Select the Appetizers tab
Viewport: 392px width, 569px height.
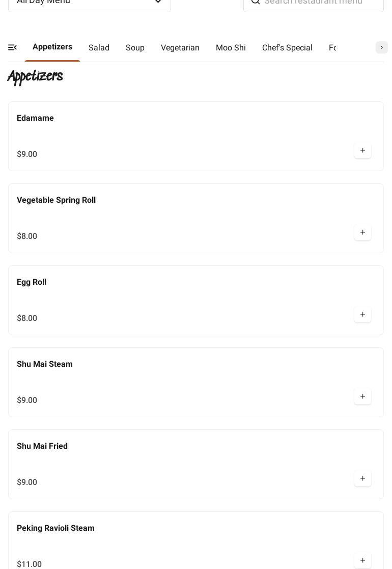(52, 47)
